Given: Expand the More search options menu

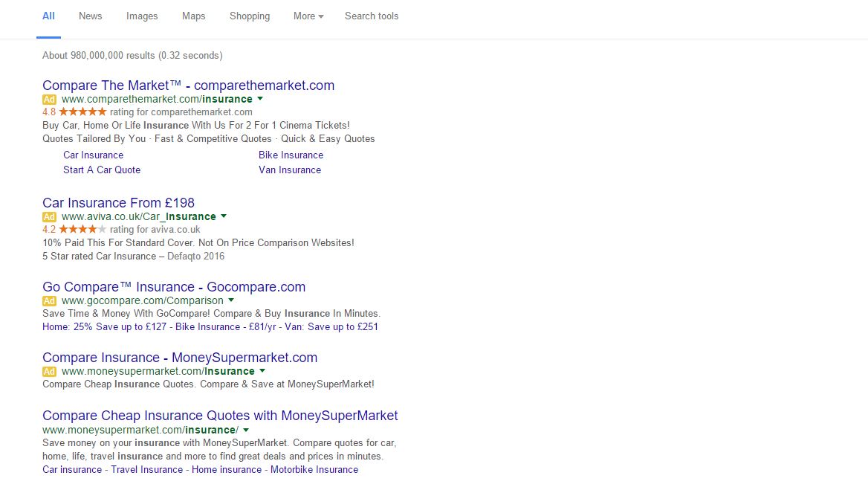Looking at the screenshot, I should point(308,16).
